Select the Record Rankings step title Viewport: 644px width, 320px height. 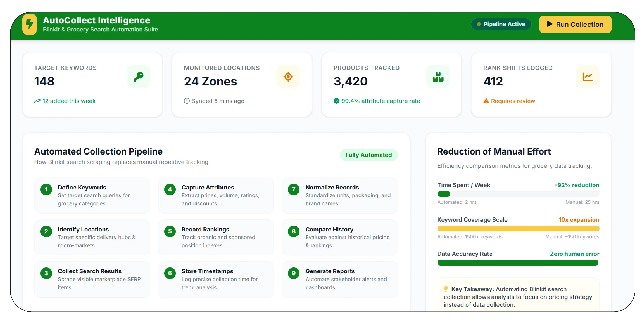click(205, 229)
